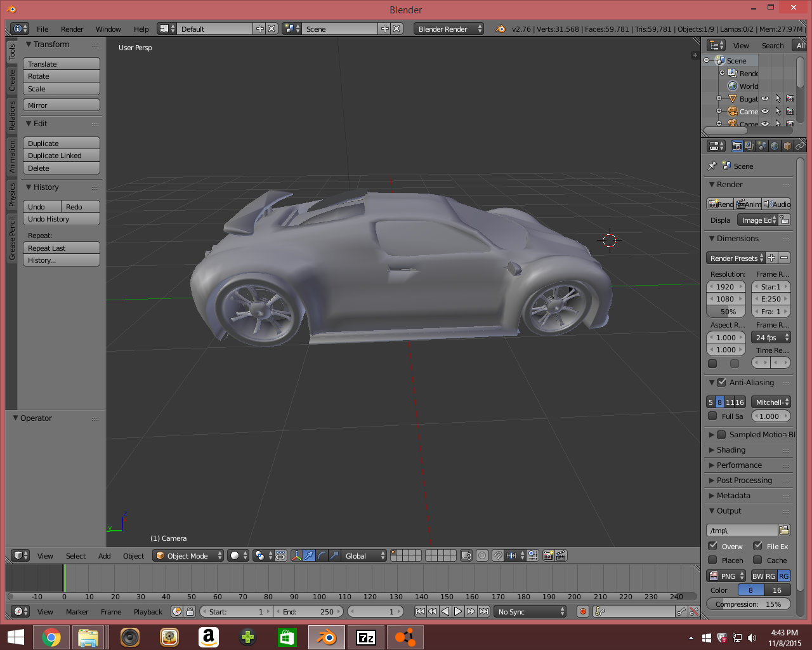Click the Duplicate Linked button

coord(62,156)
